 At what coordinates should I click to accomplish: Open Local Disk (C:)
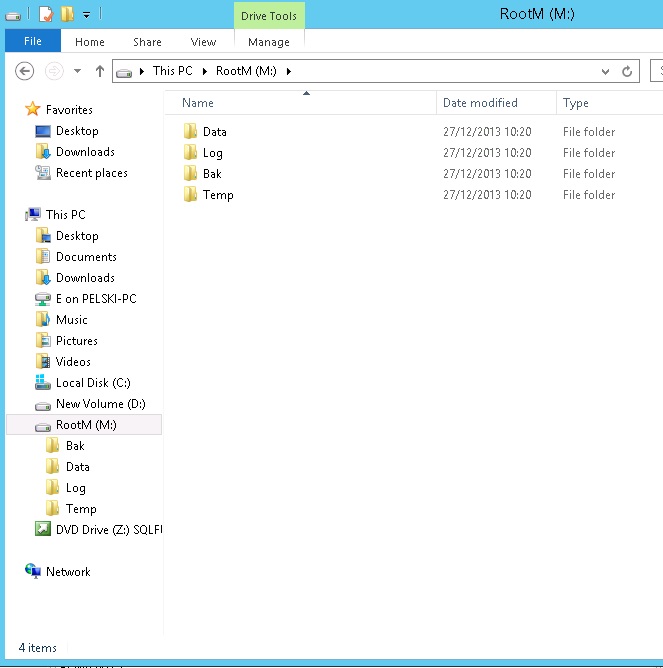tap(93, 383)
